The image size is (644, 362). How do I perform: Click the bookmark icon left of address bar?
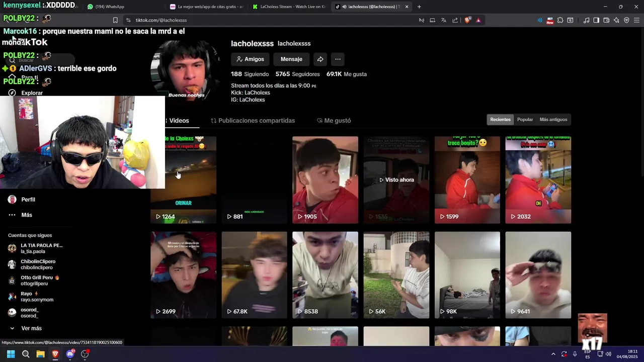coord(115,20)
